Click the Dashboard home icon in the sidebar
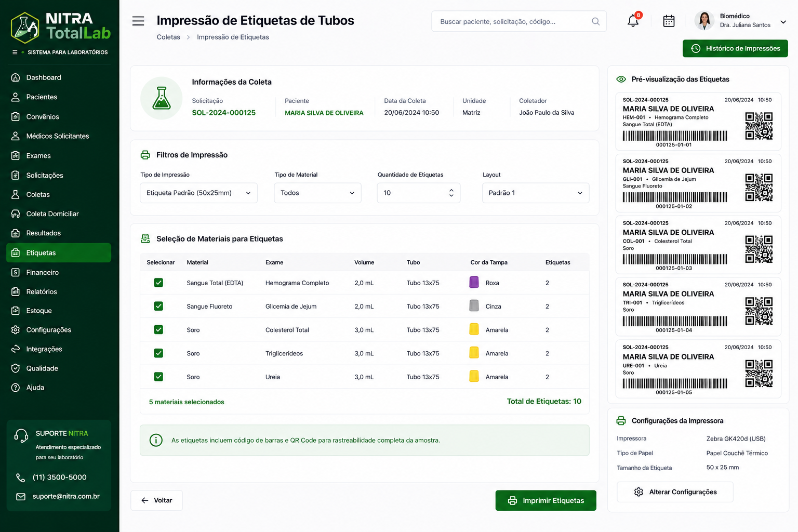 [16, 77]
